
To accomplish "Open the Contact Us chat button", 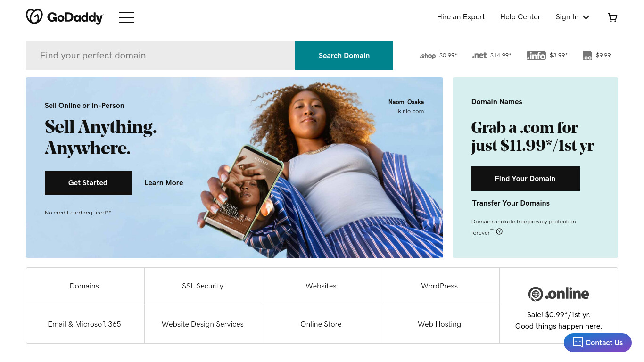I will coord(598,343).
